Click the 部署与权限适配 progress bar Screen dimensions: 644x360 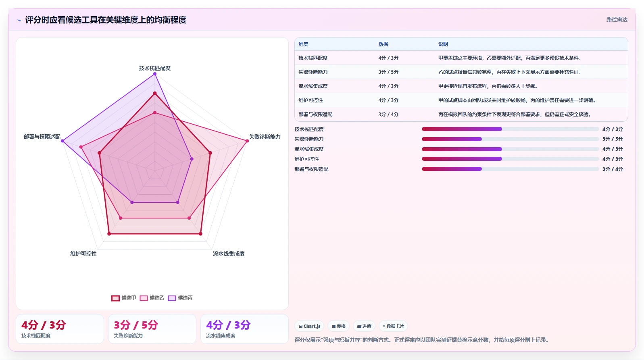[x=510, y=169]
